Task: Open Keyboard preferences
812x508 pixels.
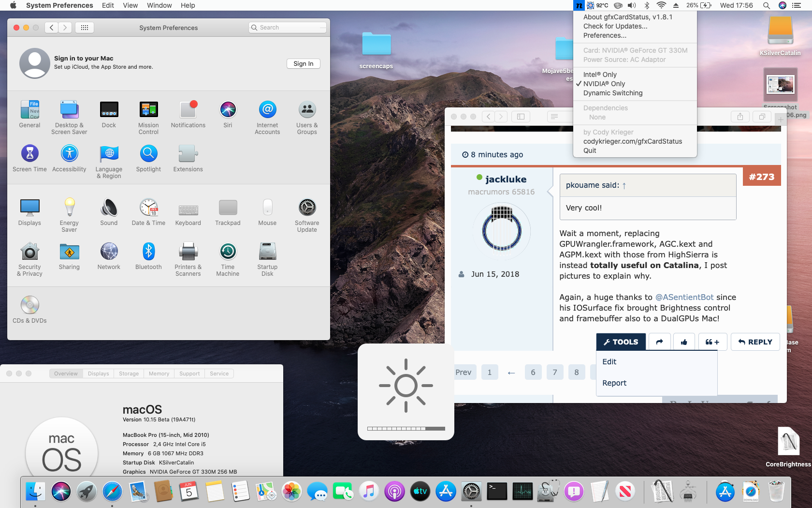Action: [x=188, y=212]
